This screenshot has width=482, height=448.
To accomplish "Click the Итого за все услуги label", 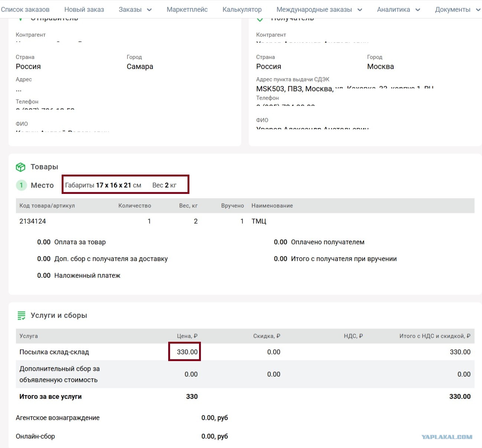I will [x=51, y=397].
